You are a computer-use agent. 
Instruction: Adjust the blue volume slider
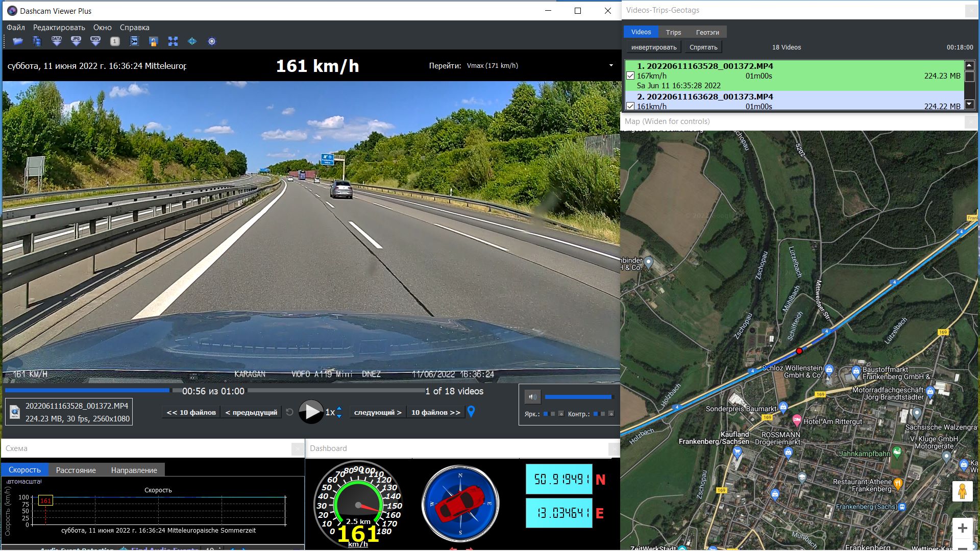pyautogui.click(x=578, y=396)
